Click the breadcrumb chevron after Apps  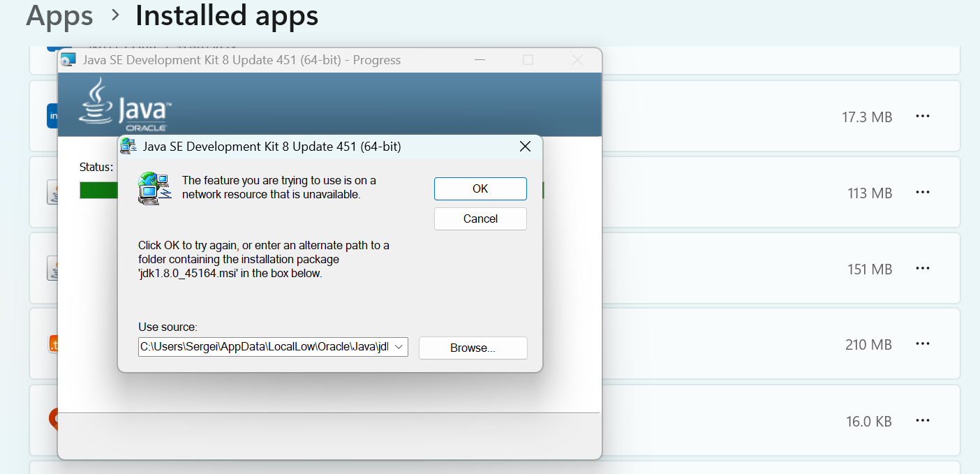115,15
